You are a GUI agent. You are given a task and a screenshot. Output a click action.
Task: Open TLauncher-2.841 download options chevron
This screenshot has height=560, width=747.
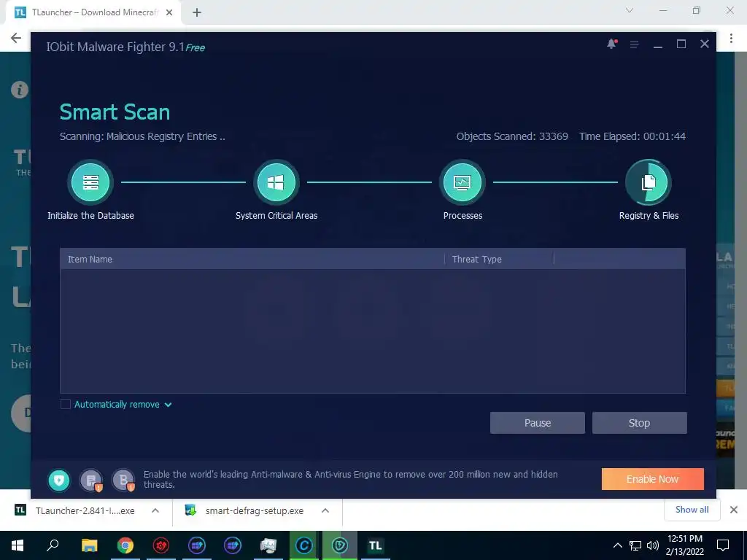click(x=155, y=510)
